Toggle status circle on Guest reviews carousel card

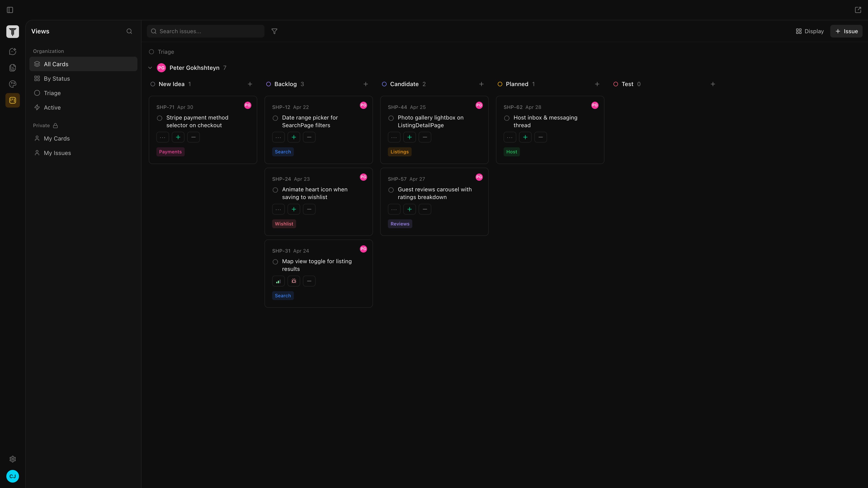pos(391,190)
